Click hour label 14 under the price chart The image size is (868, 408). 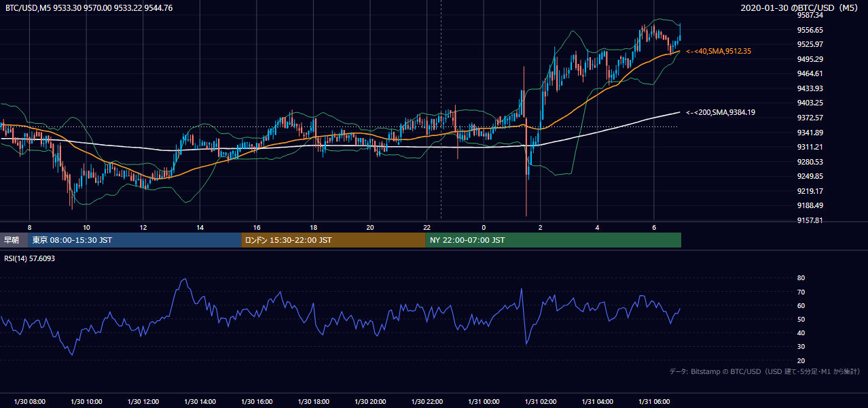pyautogui.click(x=200, y=227)
